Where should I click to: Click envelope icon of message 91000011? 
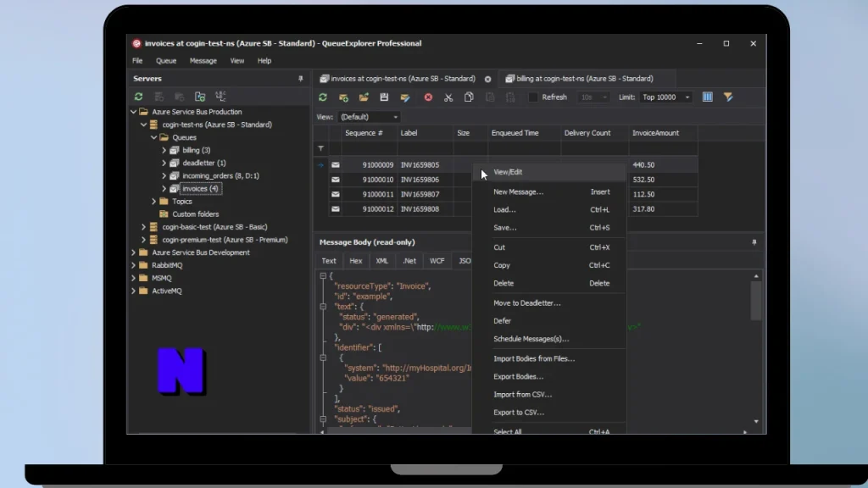click(x=336, y=194)
